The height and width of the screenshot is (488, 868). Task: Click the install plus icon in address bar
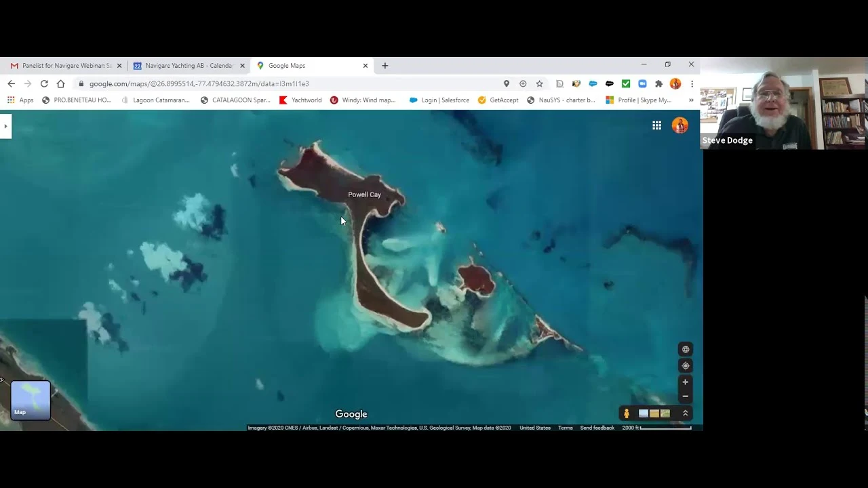(x=523, y=83)
